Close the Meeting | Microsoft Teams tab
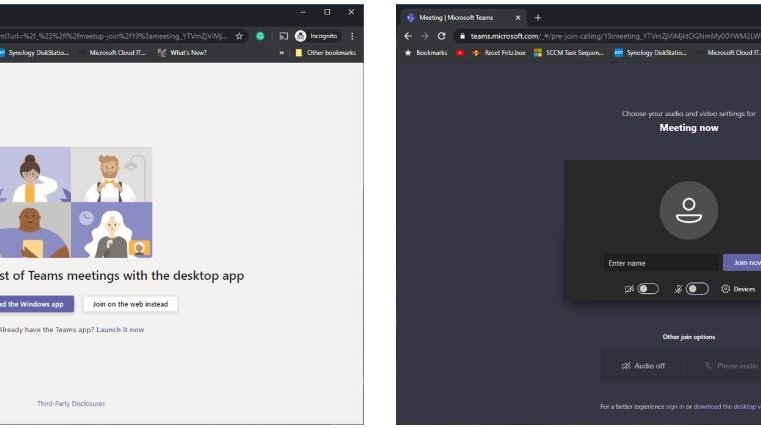The image size is (761, 428). tap(518, 17)
